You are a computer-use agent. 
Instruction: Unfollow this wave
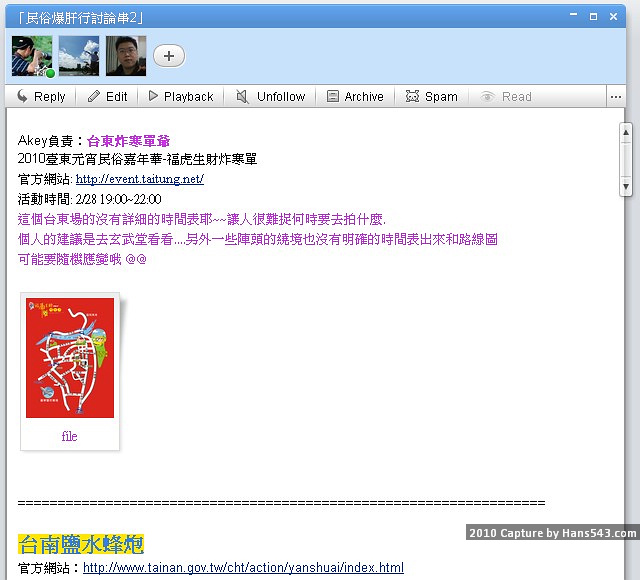(x=270, y=97)
